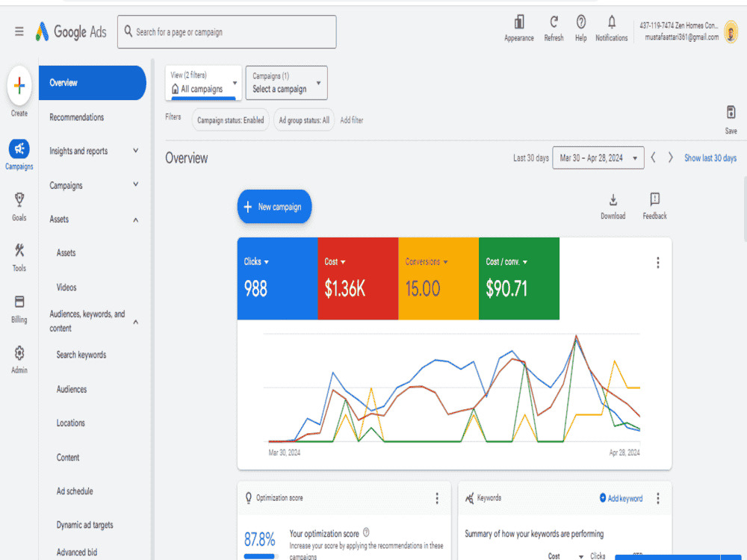Click the page's right-edge vertical scrollbar
Screen dimensions: 747x560
tap(745, 210)
